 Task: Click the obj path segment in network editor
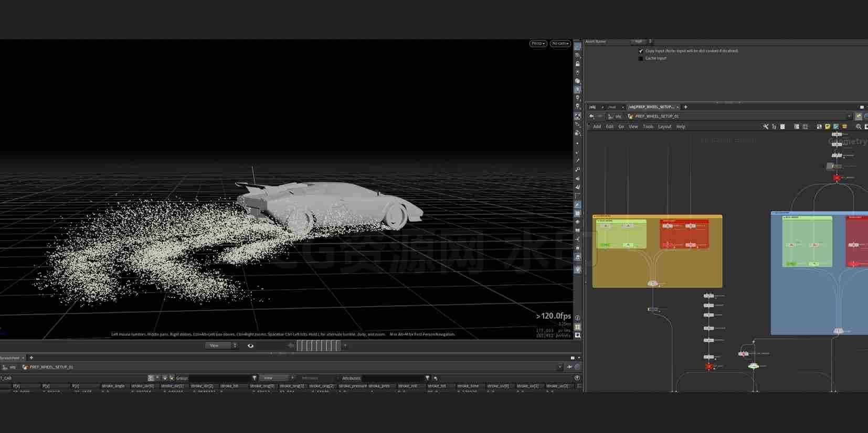coord(615,116)
